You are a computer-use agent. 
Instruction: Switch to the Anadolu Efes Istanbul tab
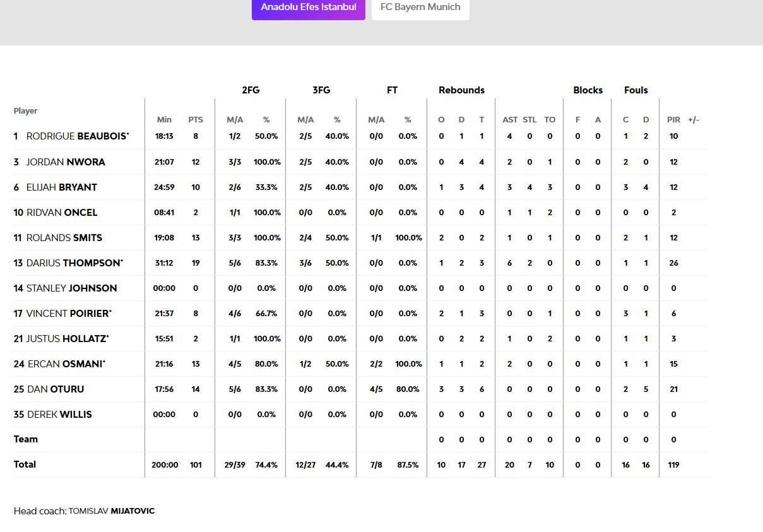(309, 8)
